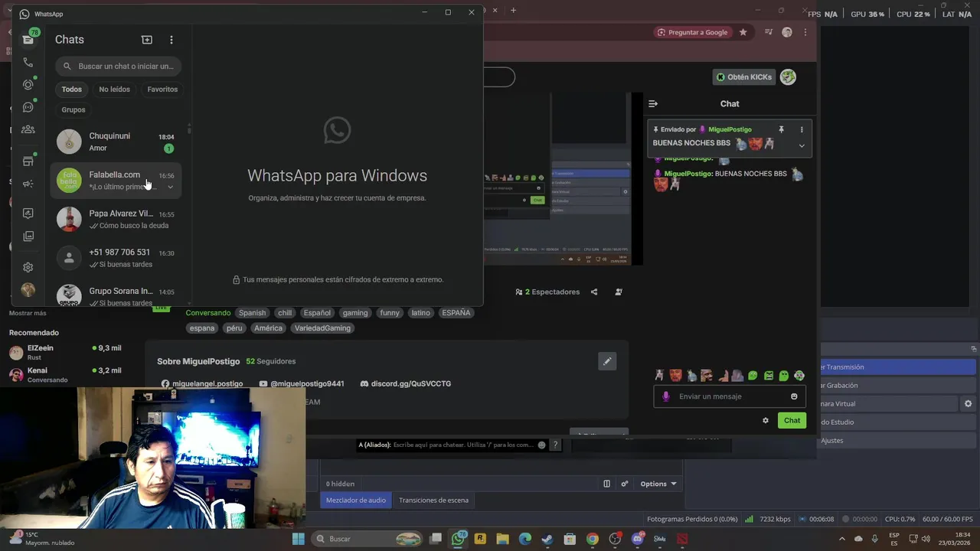Select the ESPAÑA tag
Viewport: 980px width, 551px height.
coord(456,313)
